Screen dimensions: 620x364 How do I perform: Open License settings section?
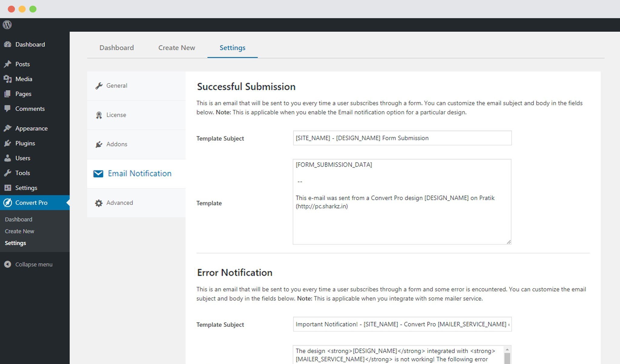[x=136, y=115]
